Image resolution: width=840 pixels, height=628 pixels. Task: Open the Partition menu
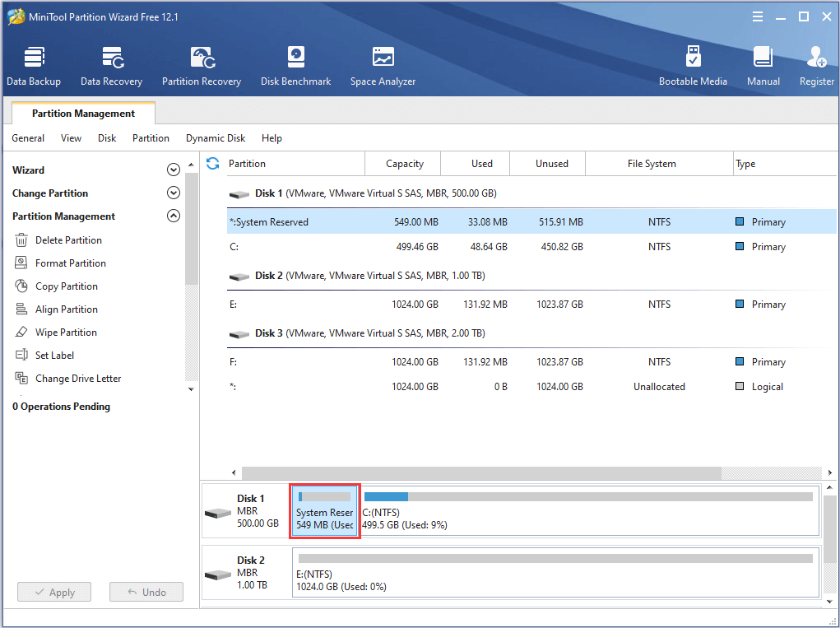tap(151, 138)
